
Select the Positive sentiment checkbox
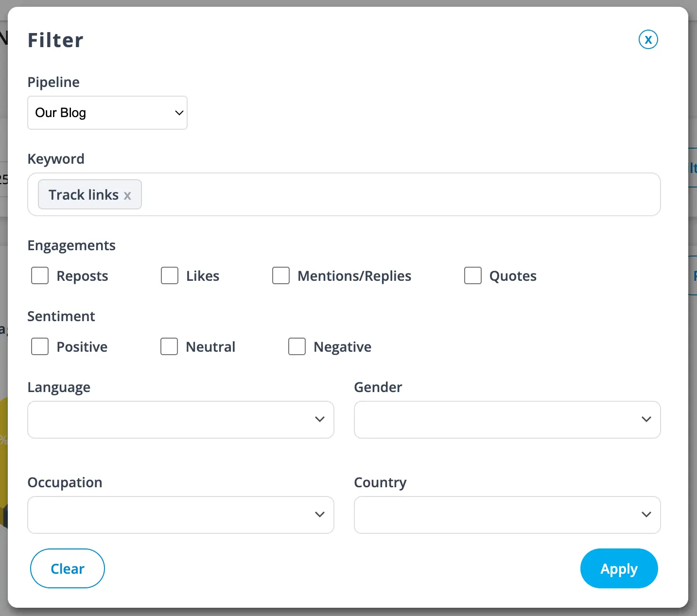pos(40,346)
